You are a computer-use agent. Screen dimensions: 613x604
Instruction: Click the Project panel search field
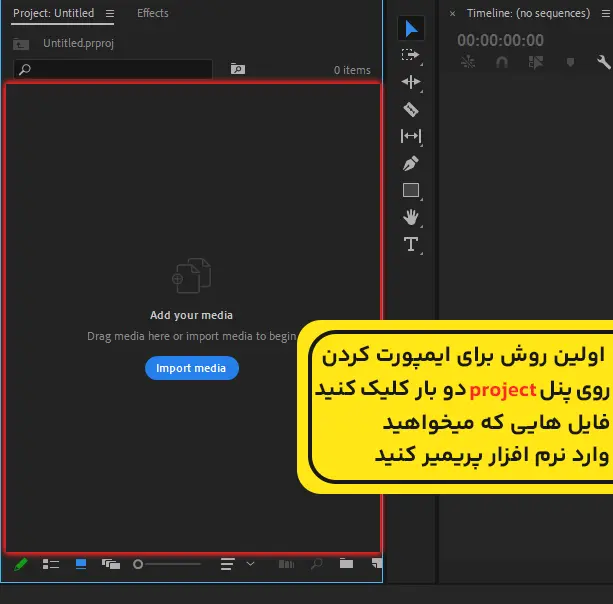tap(115, 69)
